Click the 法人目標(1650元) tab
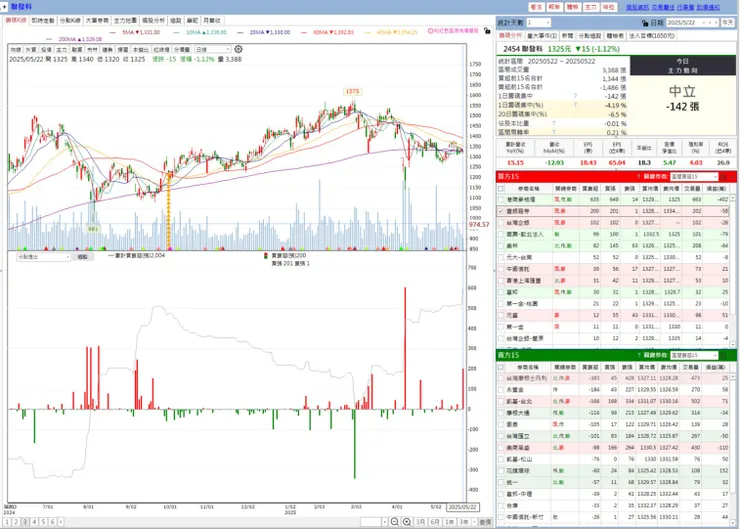The image size is (740, 529). (x=652, y=35)
